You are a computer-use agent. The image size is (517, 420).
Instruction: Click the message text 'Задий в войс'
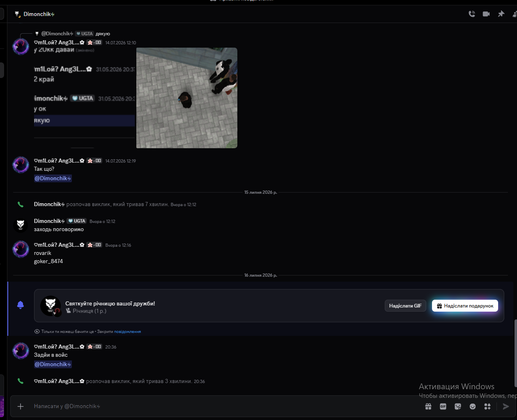(51, 355)
